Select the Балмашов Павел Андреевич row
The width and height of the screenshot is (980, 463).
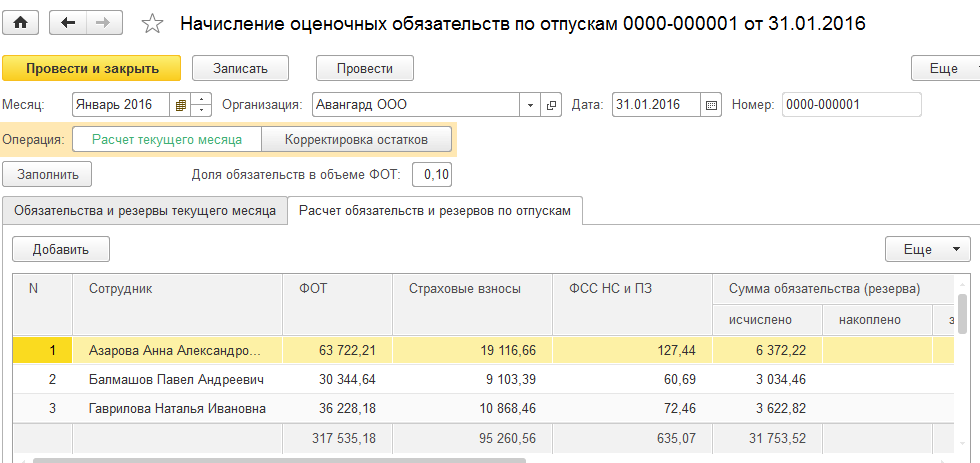[176, 380]
